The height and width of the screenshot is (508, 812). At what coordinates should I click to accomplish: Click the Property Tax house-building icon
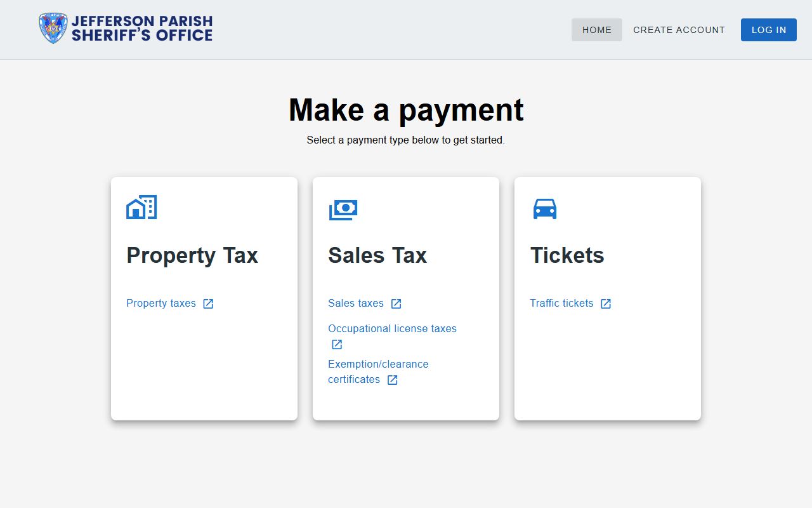pos(141,208)
